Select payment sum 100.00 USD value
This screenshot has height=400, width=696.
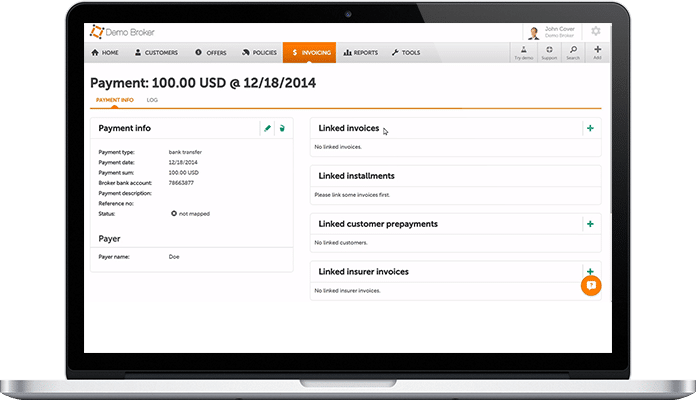coord(183,172)
